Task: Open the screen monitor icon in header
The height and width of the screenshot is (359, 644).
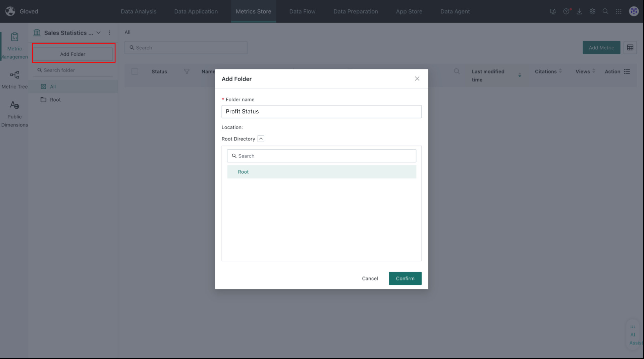Action: 553,11
